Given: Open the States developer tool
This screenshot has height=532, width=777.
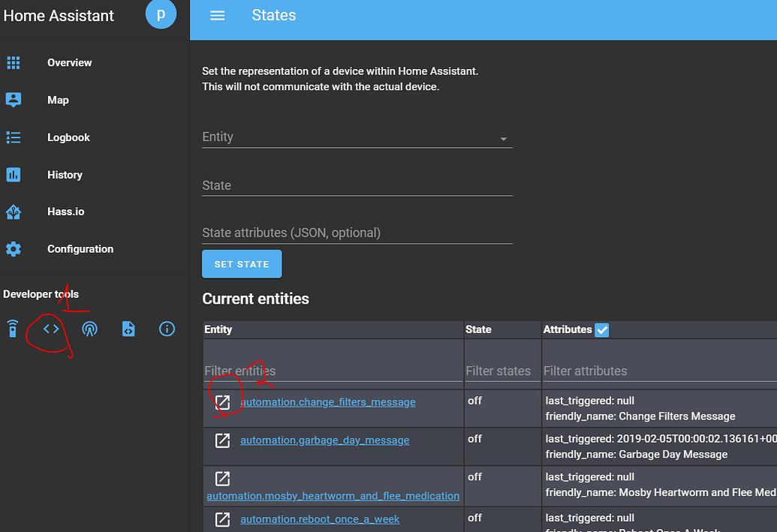Looking at the screenshot, I should pyautogui.click(x=50, y=329).
